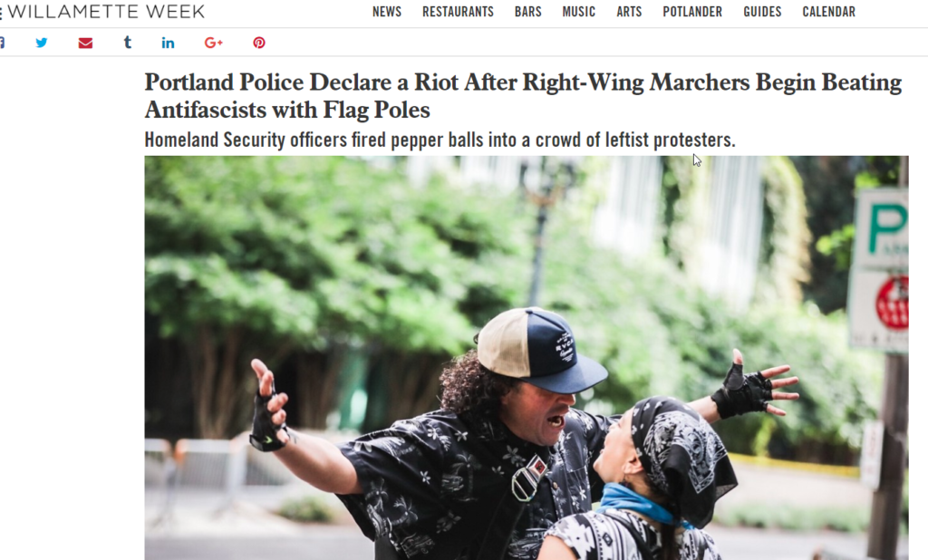Share article on Facebook

[2, 43]
